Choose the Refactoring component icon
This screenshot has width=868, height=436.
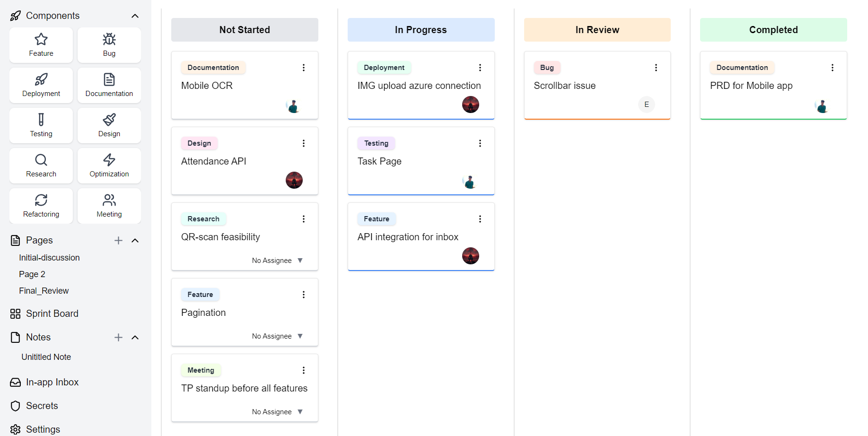tap(41, 206)
